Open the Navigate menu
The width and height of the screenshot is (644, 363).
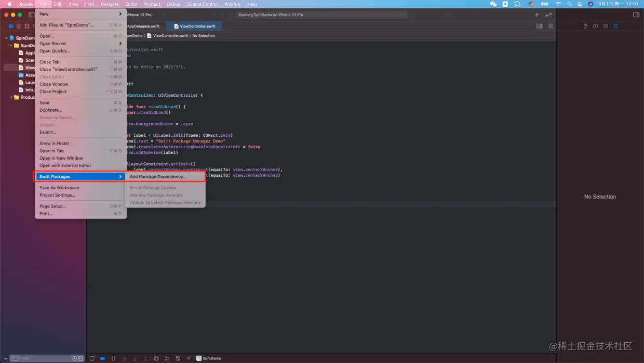pos(110,4)
